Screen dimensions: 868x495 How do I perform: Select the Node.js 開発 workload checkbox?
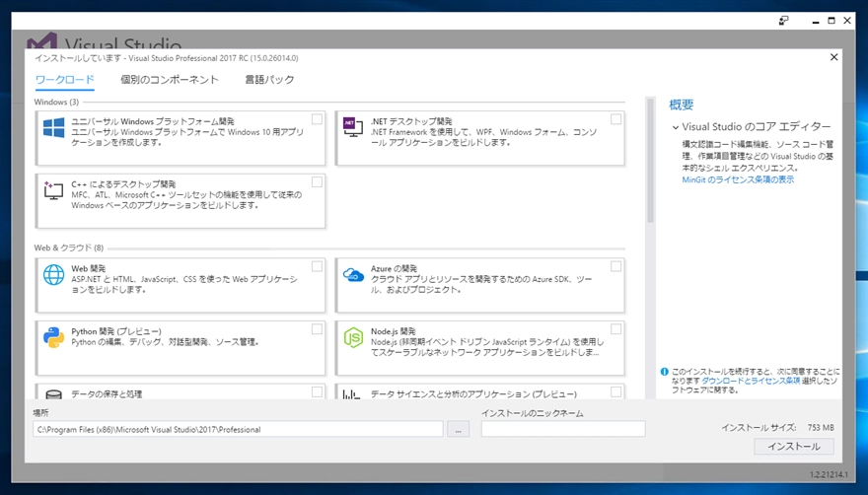tap(615, 329)
